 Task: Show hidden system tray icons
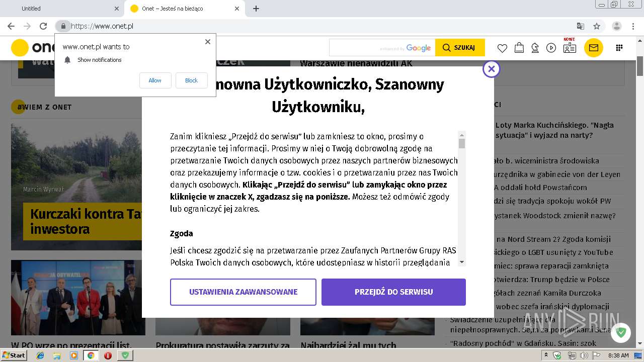pyautogui.click(x=546, y=355)
